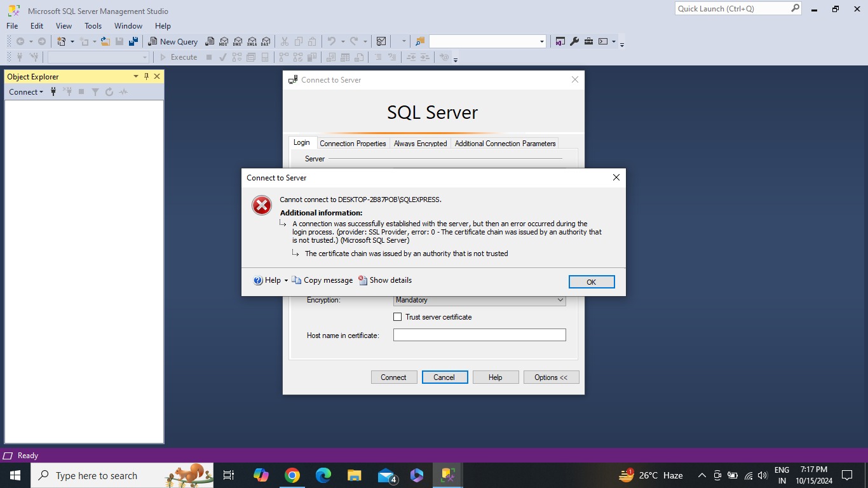Click the Database Engine Query icon

(x=209, y=41)
